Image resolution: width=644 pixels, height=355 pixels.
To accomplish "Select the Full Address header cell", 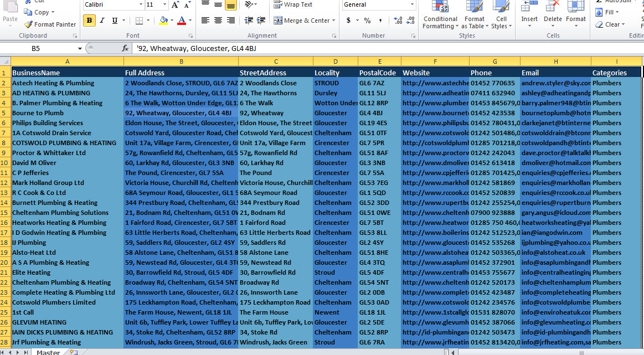I will coord(181,73).
